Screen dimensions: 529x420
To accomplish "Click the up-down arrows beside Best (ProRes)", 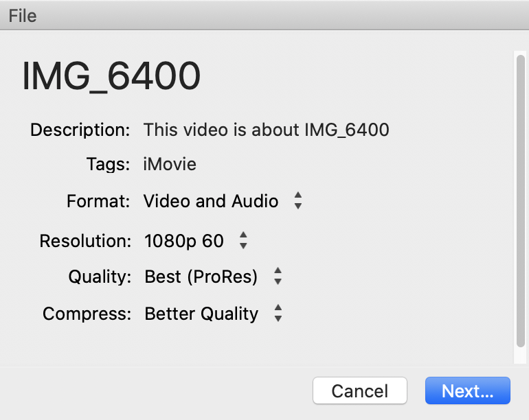I will [x=278, y=277].
